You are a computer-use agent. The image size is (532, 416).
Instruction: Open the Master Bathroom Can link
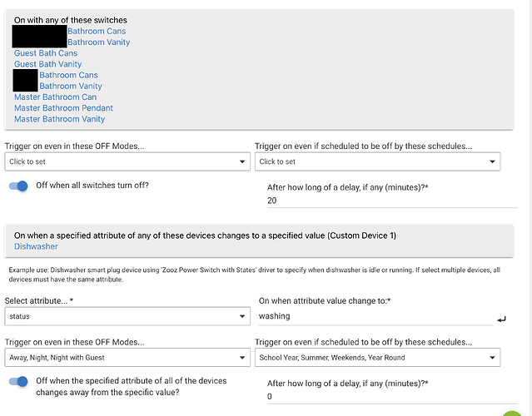pyautogui.click(x=55, y=97)
